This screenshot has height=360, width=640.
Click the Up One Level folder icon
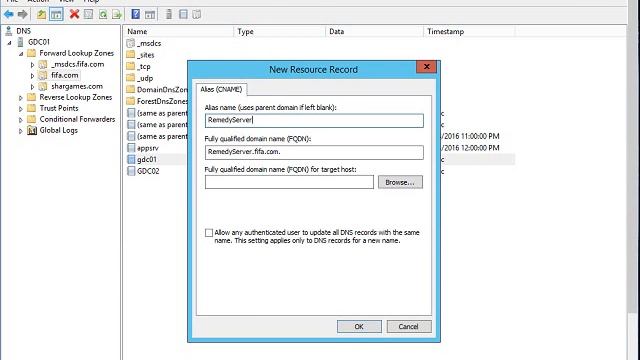41,15
